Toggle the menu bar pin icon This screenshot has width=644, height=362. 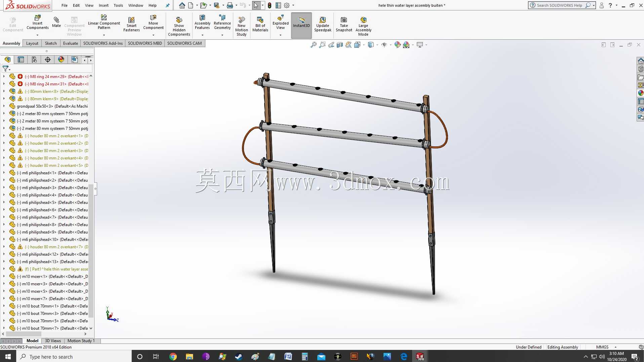click(168, 5)
